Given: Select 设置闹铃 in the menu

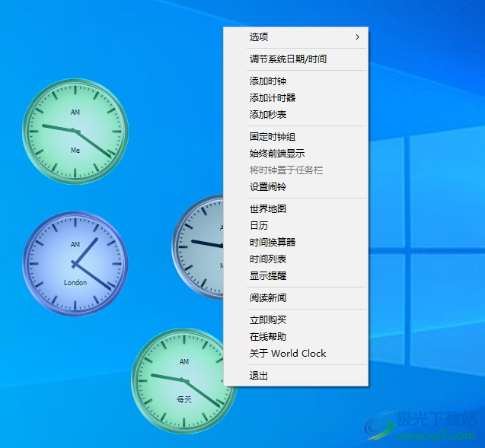Looking at the screenshot, I should tap(295, 186).
